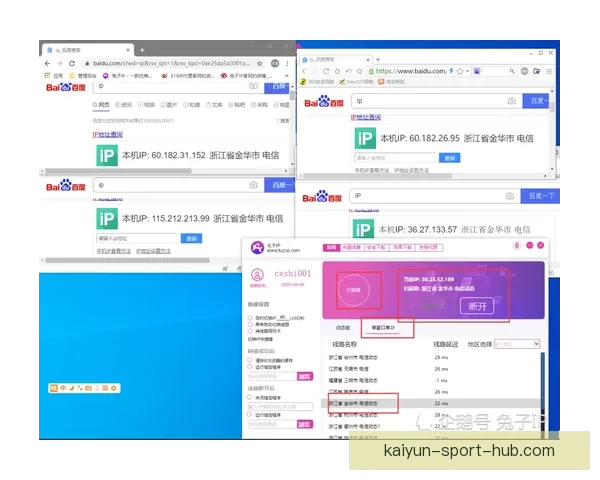This screenshot has width=600, height=480.
Task: Select the 福建省 三明市 电信动态 line row
Action: 432,380
